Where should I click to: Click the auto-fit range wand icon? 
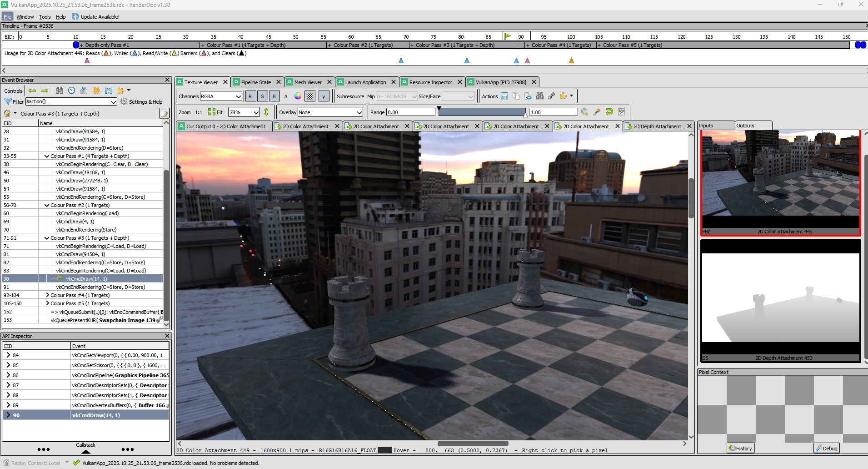click(597, 112)
